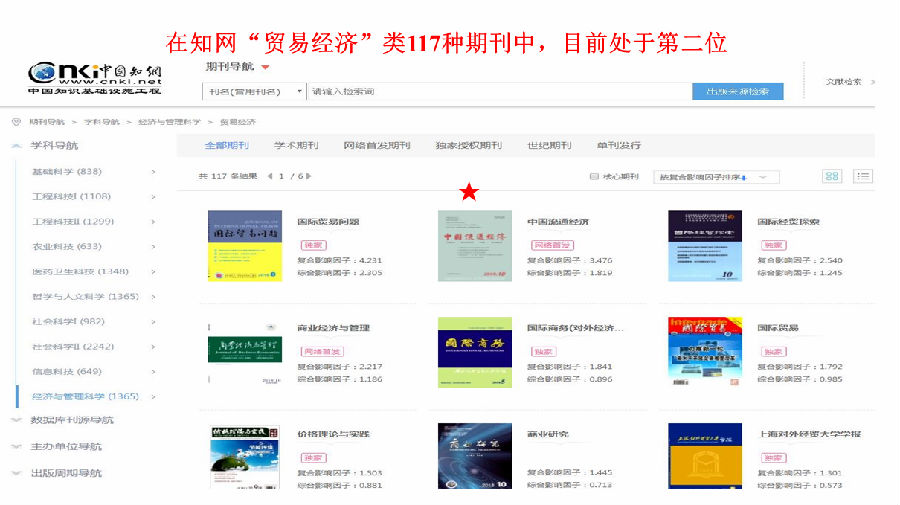This screenshot has width=900, height=505.
Task: Go to previous results page arrow
Action: [268, 177]
